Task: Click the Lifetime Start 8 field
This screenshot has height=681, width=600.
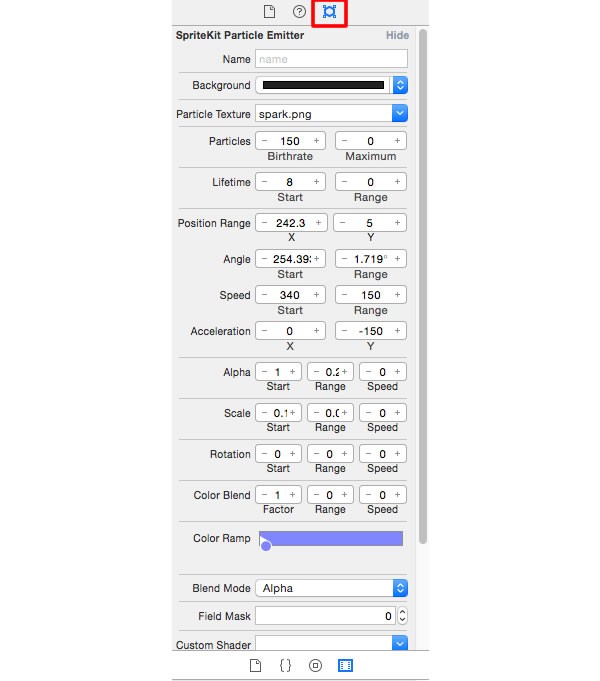Action: [290, 182]
